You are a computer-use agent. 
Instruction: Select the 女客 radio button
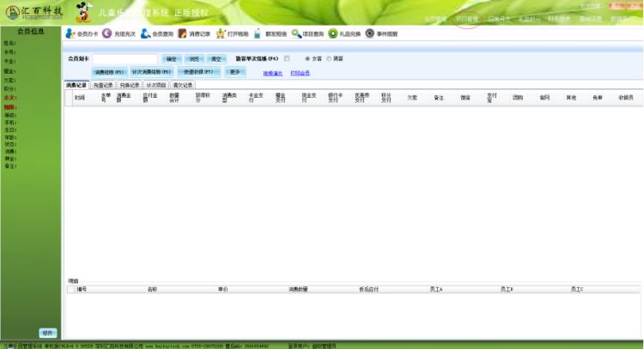click(308, 58)
